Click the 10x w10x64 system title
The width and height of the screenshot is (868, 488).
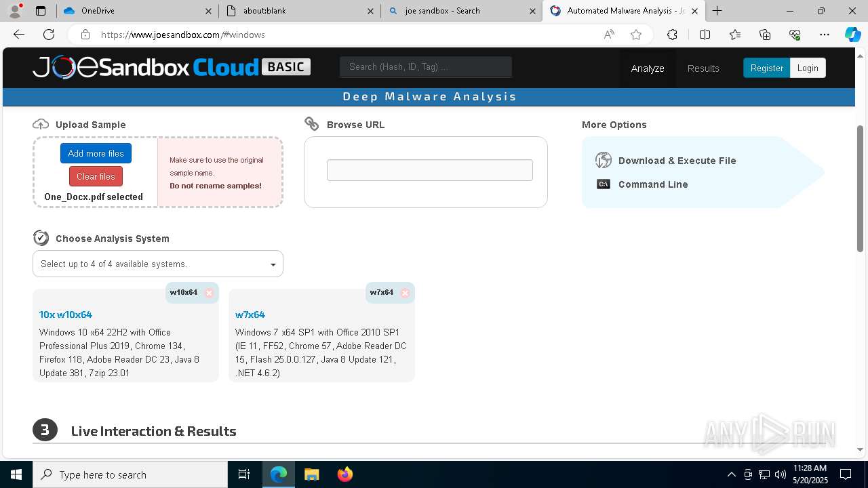click(65, 314)
